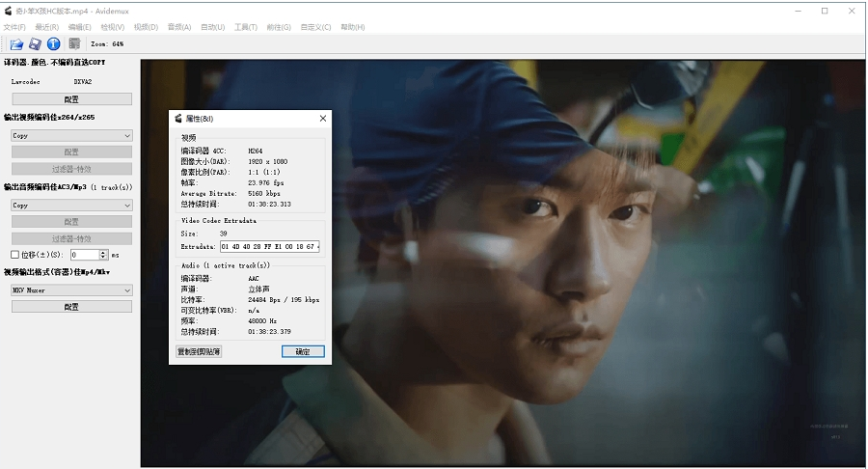
Task: Click the 48000 Hz frequency value
Action: click(x=262, y=321)
